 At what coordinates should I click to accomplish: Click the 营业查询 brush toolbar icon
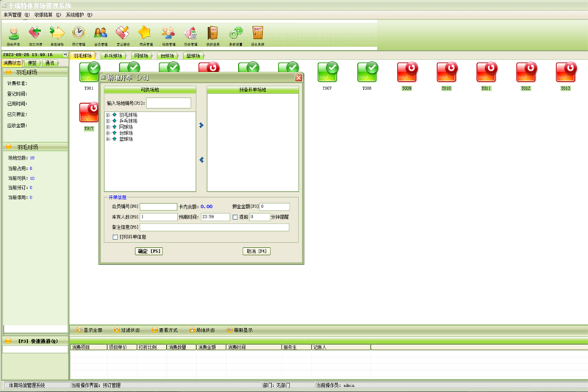pos(123,35)
